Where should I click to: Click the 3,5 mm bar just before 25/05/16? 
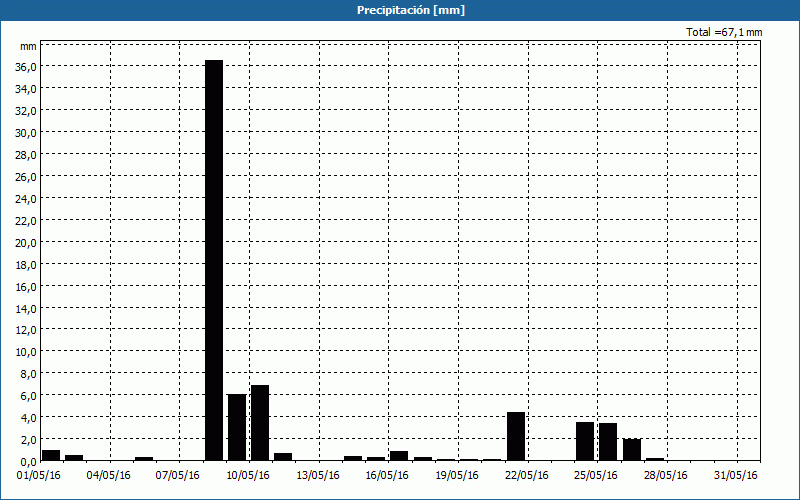click(585, 441)
